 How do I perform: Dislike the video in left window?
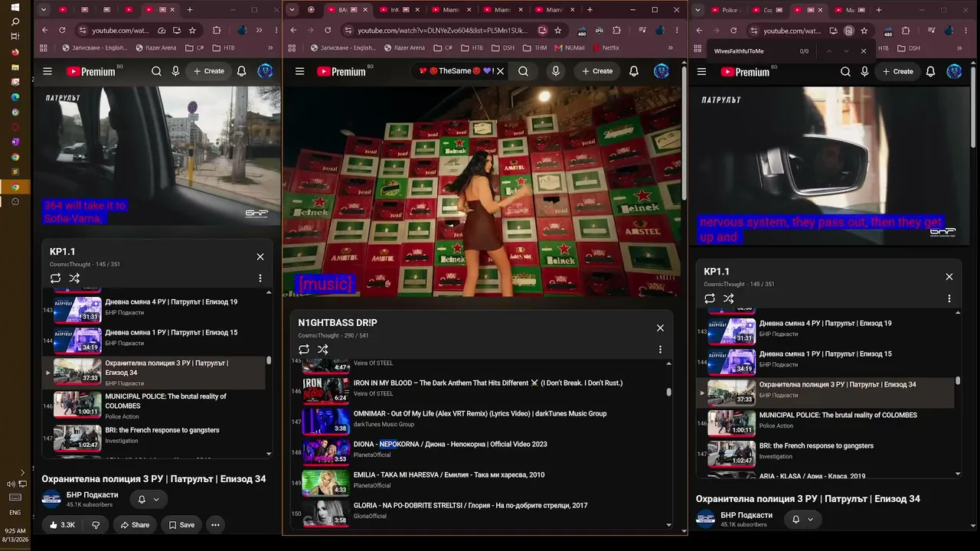tap(96, 525)
